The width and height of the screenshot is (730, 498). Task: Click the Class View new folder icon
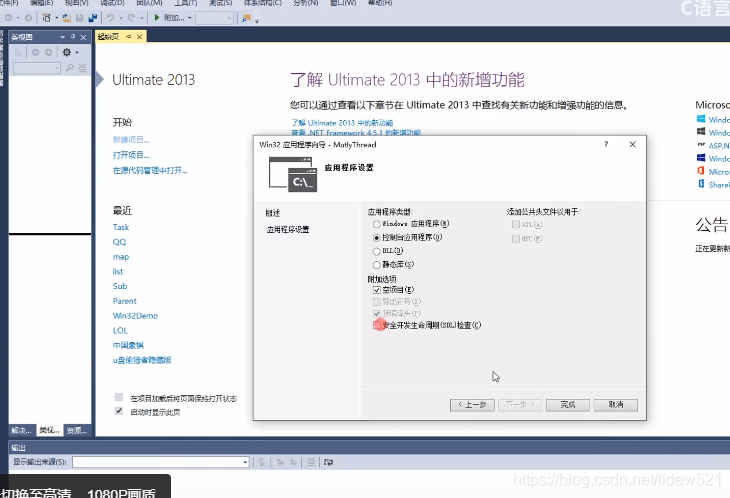pyautogui.click(x=18, y=52)
